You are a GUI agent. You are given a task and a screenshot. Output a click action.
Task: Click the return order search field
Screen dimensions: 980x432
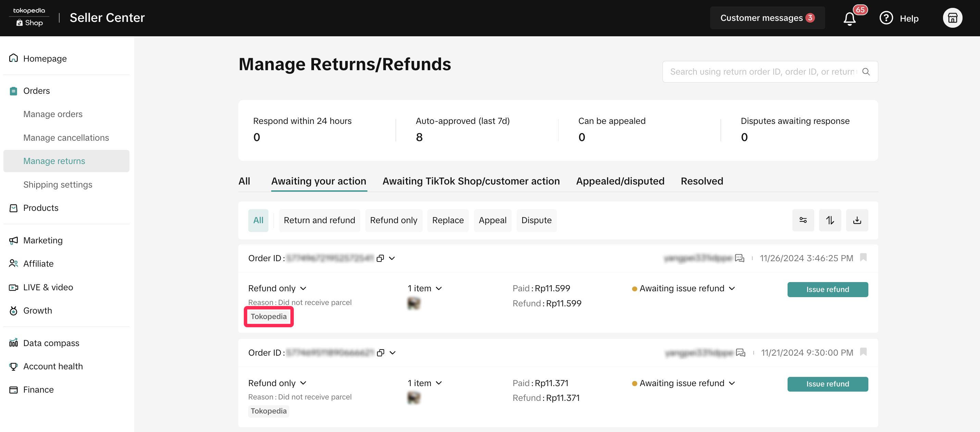(762, 72)
